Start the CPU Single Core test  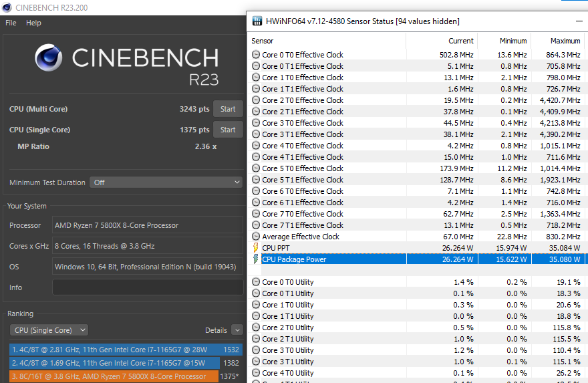[x=228, y=130]
